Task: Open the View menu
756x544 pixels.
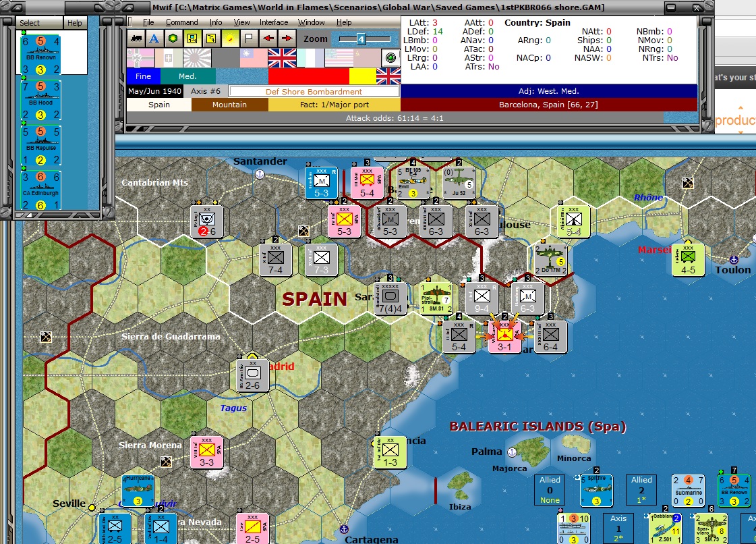Action: coord(241,22)
